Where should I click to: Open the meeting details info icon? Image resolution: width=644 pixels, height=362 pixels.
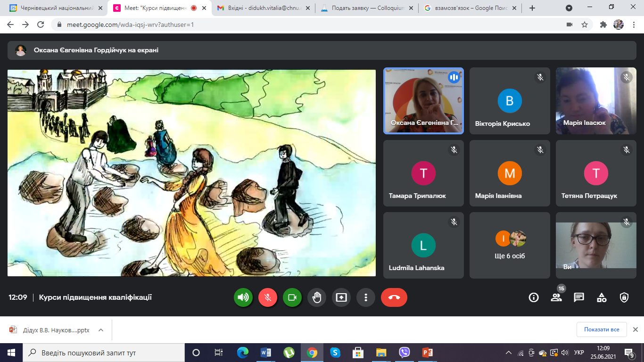point(534,297)
